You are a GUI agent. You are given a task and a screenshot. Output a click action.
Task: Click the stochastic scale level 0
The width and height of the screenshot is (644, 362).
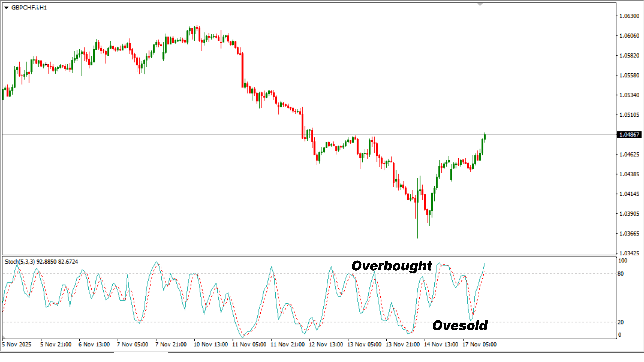click(620, 335)
